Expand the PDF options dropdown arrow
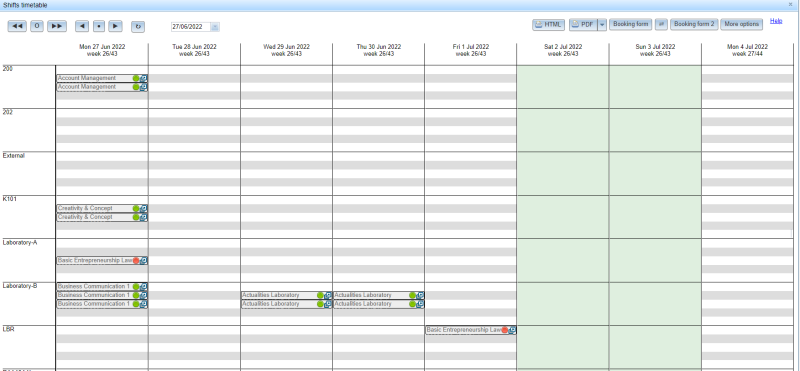 [x=602, y=24]
